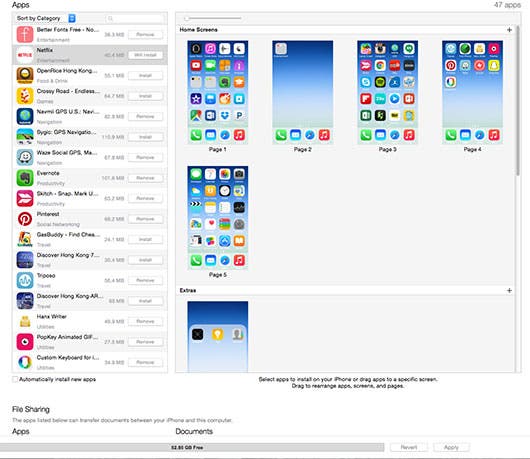Select the Page 3 home screen thumbnail
Screen dimensions: 530x459
coord(387,92)
